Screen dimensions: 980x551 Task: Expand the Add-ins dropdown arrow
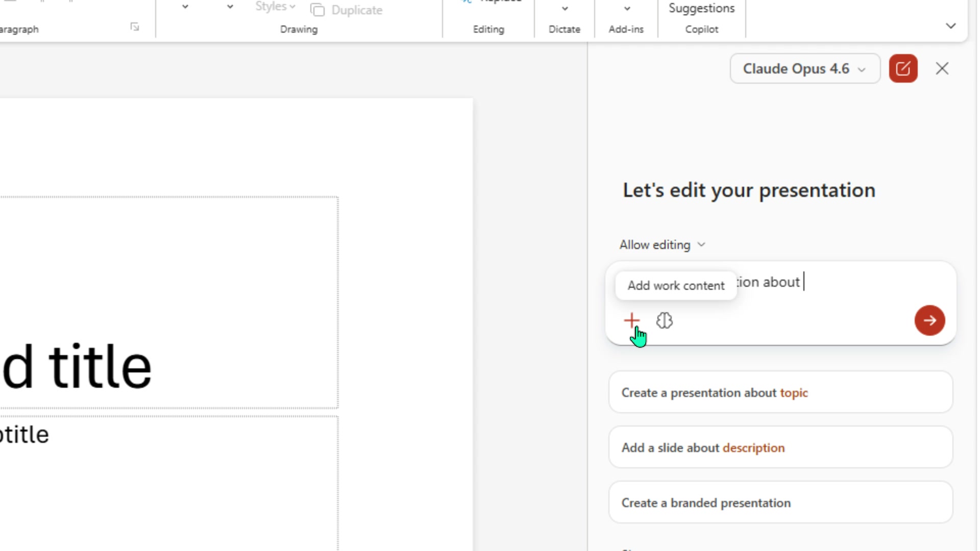click(x=627, y=9)
